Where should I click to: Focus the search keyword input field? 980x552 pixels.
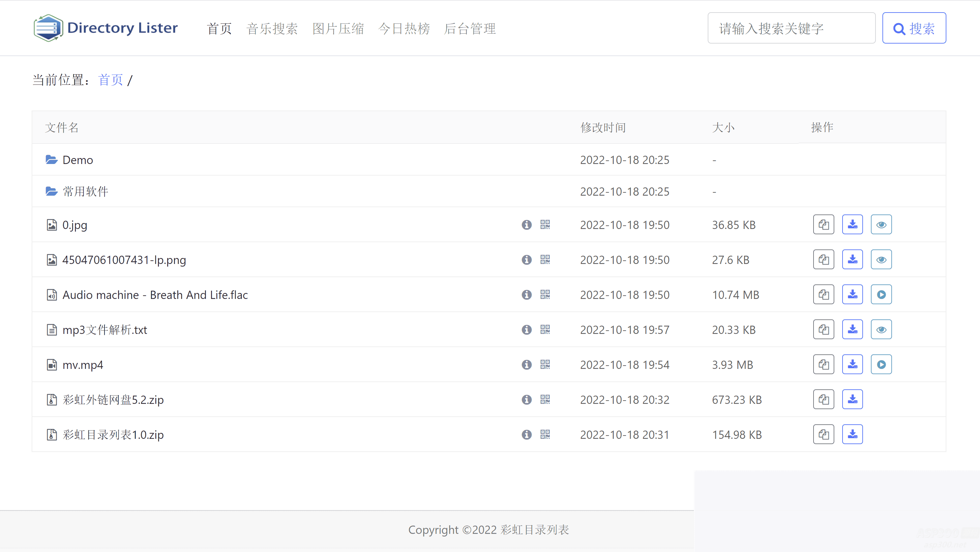pos(791,28)
